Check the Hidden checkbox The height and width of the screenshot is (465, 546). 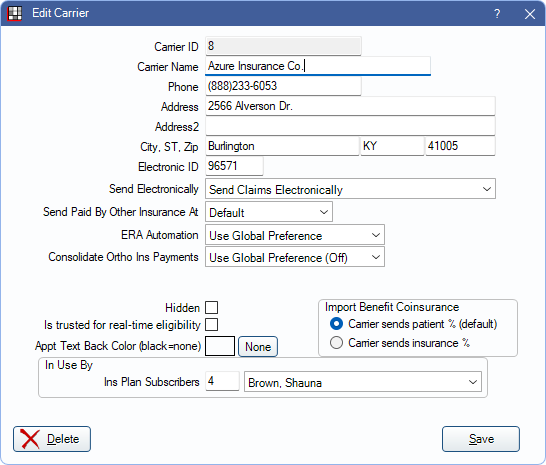point(211,308)
